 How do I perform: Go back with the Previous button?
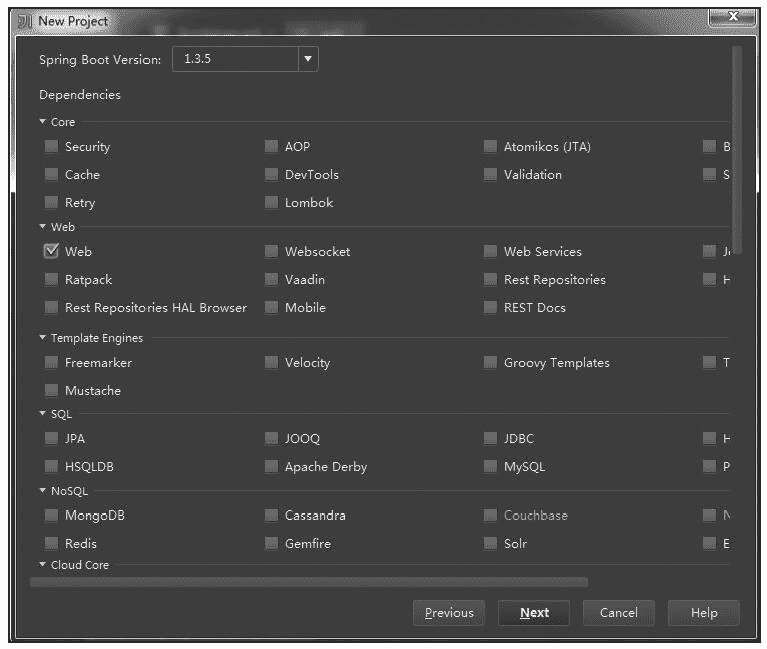(449, 613)
